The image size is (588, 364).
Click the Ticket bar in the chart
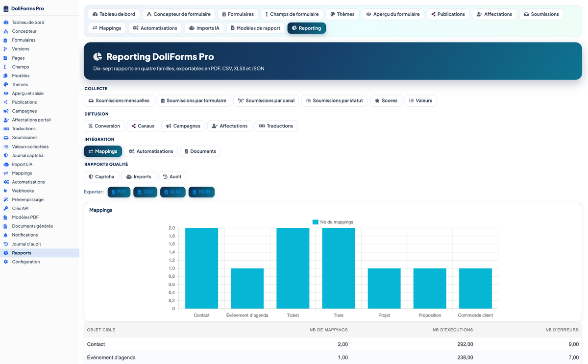(293, 268)
